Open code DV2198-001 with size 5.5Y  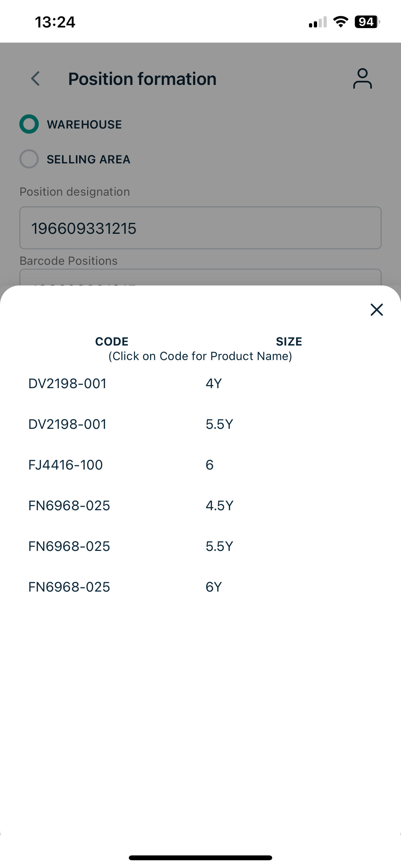coord(67,424)
